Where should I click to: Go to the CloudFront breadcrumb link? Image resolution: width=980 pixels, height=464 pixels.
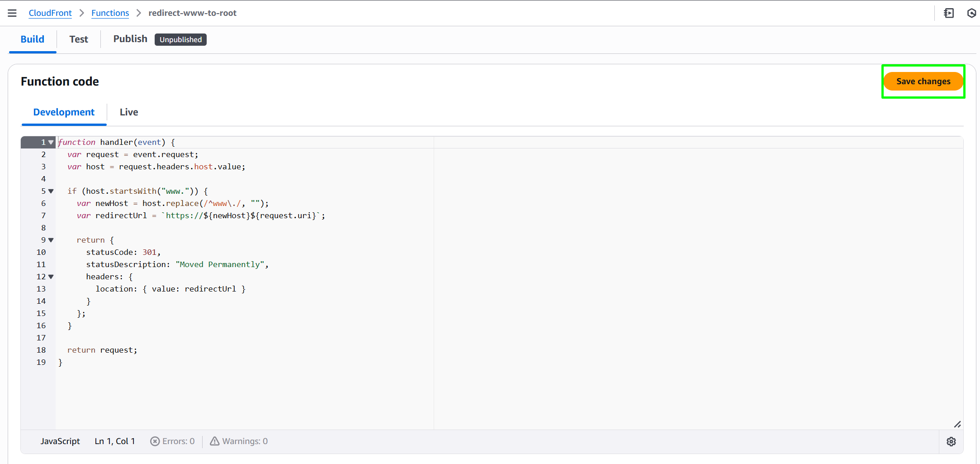click(x=50, y=13)
